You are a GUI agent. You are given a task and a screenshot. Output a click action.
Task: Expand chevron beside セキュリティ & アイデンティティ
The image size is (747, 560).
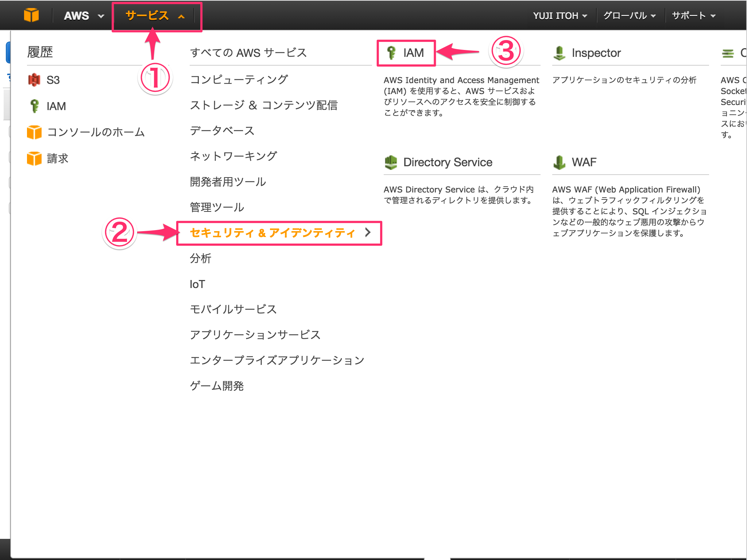tap(368, 232)
